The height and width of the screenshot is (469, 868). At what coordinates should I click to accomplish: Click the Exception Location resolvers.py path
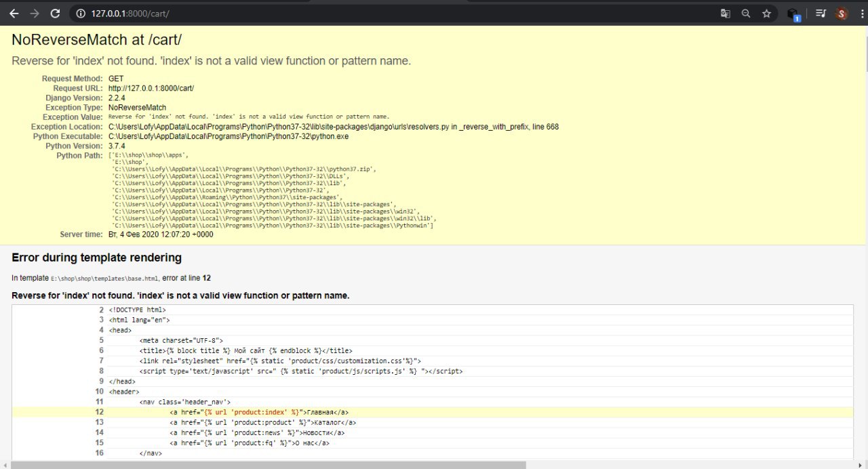coord(334,127)
